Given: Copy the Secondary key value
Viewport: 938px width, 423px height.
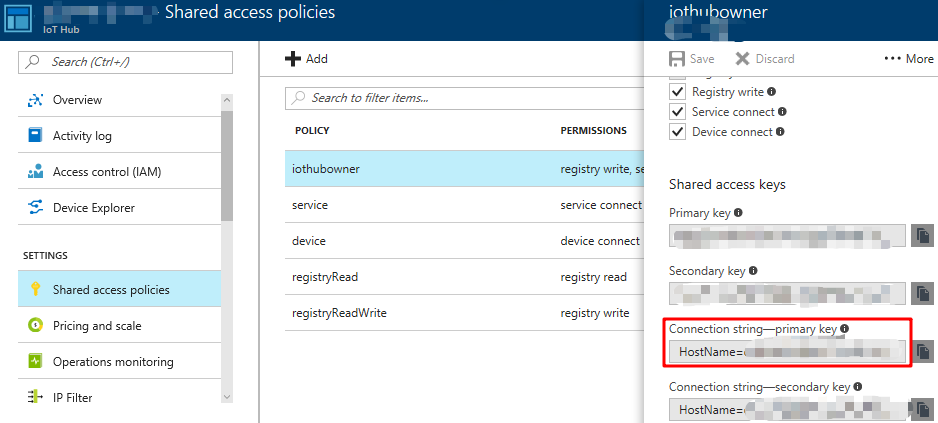Looking at the screenshot, I should [923, 294].
